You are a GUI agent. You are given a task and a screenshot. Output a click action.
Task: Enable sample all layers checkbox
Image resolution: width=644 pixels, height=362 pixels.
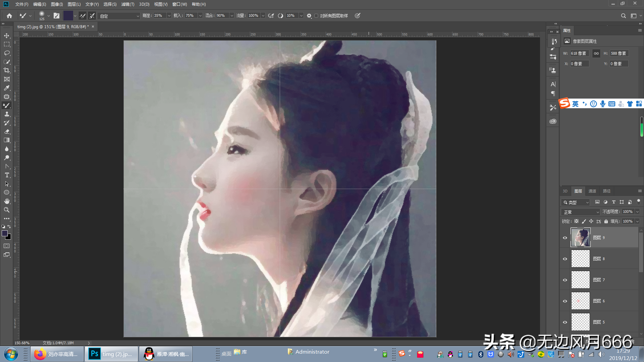(316, 16)
